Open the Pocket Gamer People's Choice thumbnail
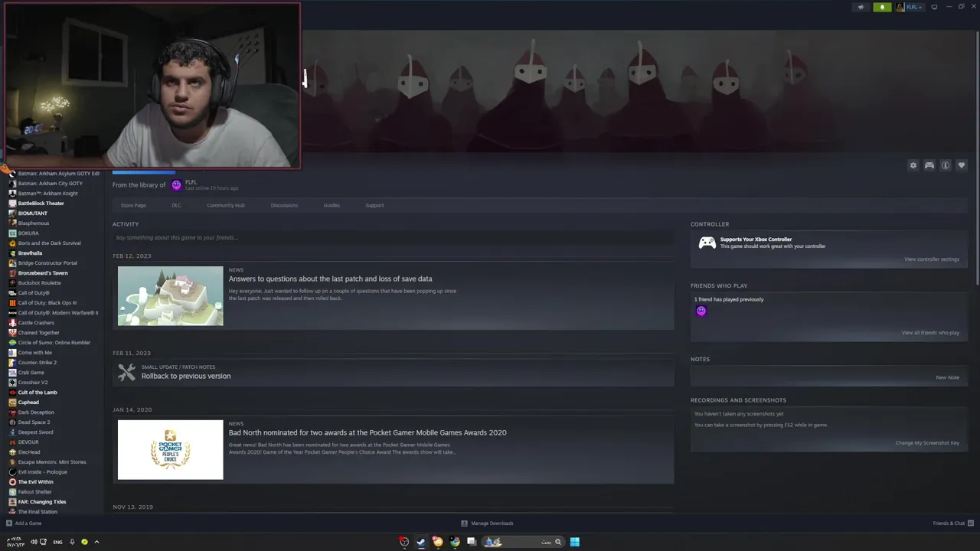 (171, 450)
